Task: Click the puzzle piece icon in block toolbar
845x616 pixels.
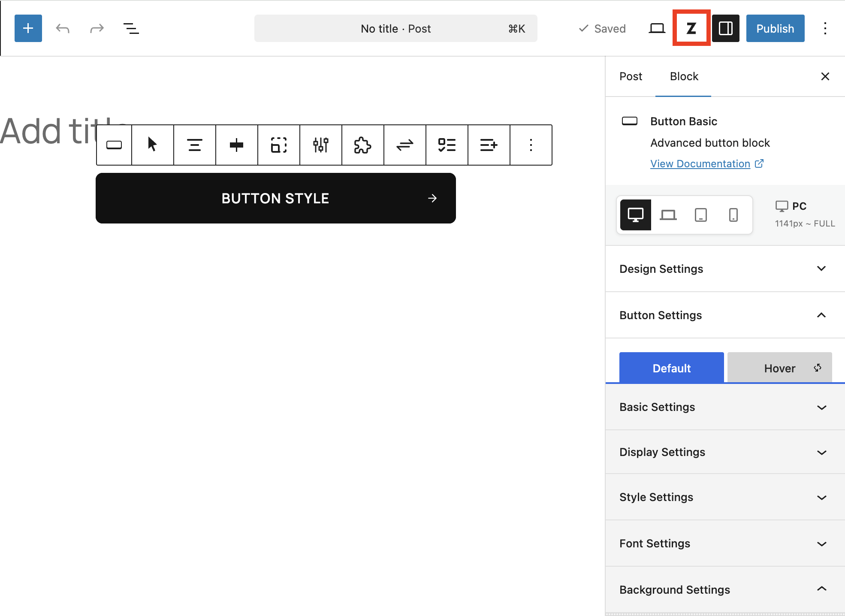Action: 362,145
